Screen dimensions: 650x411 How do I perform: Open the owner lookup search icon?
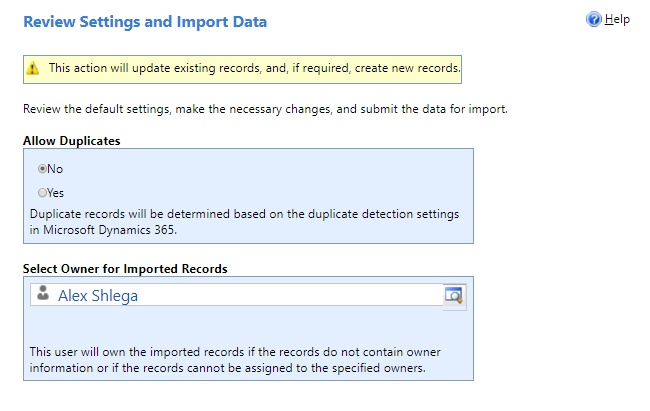pyautogui.click(x=454, y=296)
